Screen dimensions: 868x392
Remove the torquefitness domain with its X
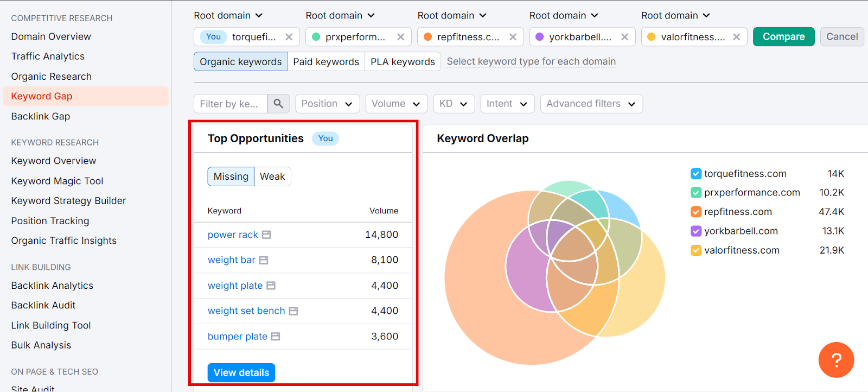point(289,37)
